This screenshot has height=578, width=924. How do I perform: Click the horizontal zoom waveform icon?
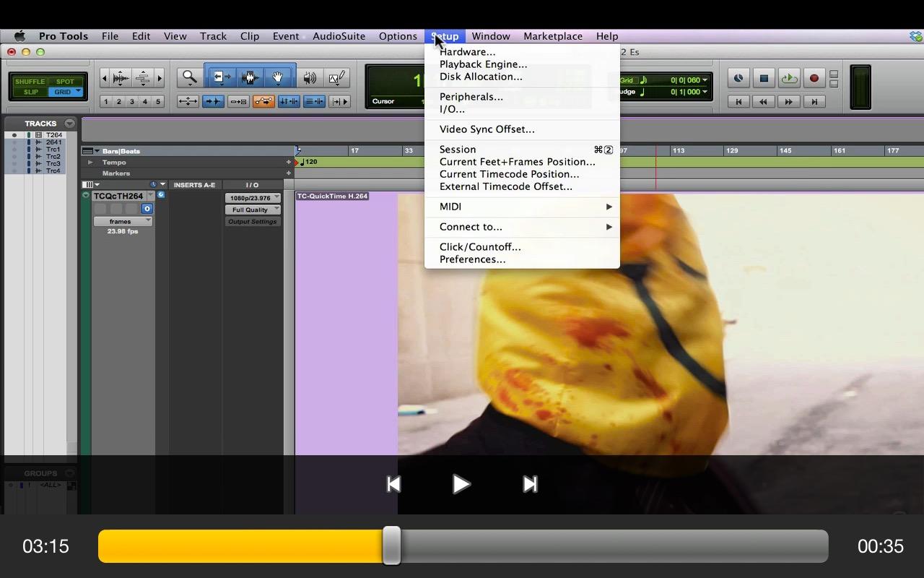(121, 78)
